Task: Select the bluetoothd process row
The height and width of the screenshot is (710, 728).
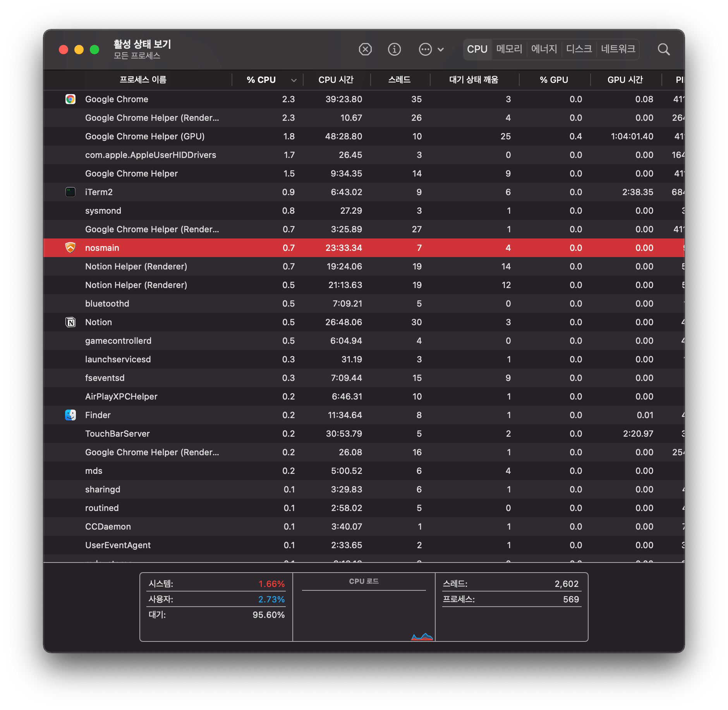Action: [x=364, y=304]
